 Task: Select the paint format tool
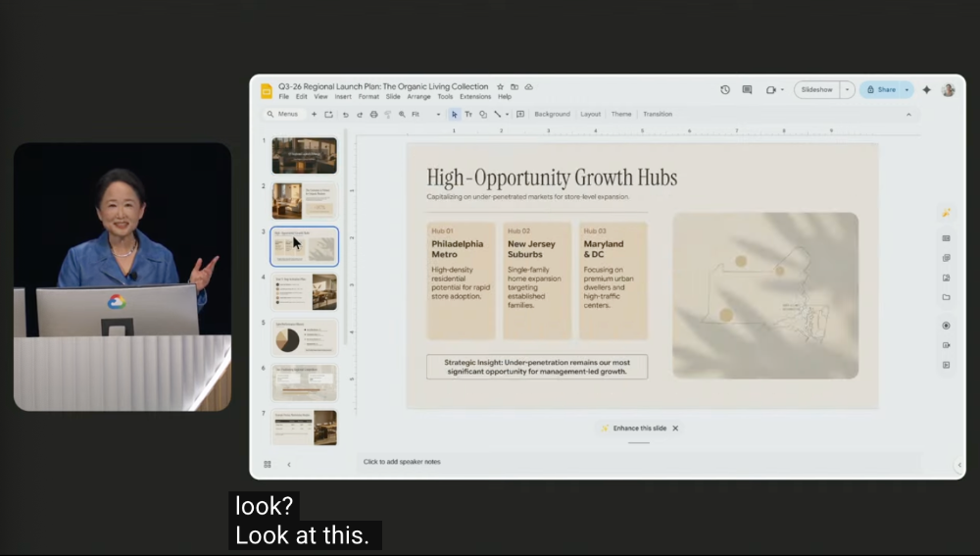click(x=387, y=115)
